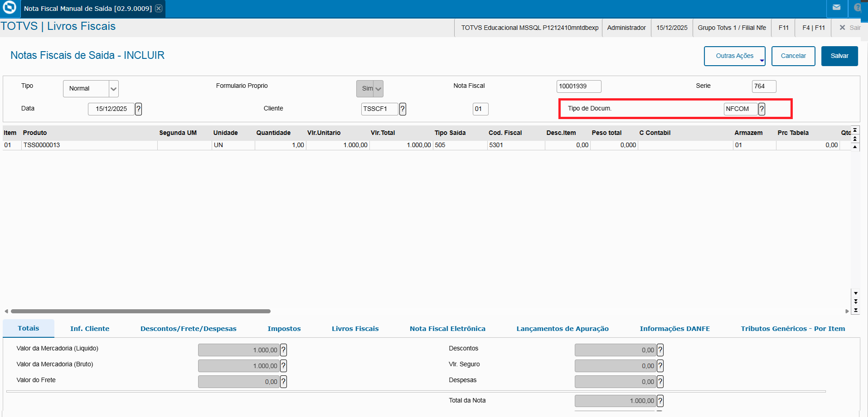The image size is (868, 417).
Task: Click the 15/12/2025 date button in header
Action: 672,28
